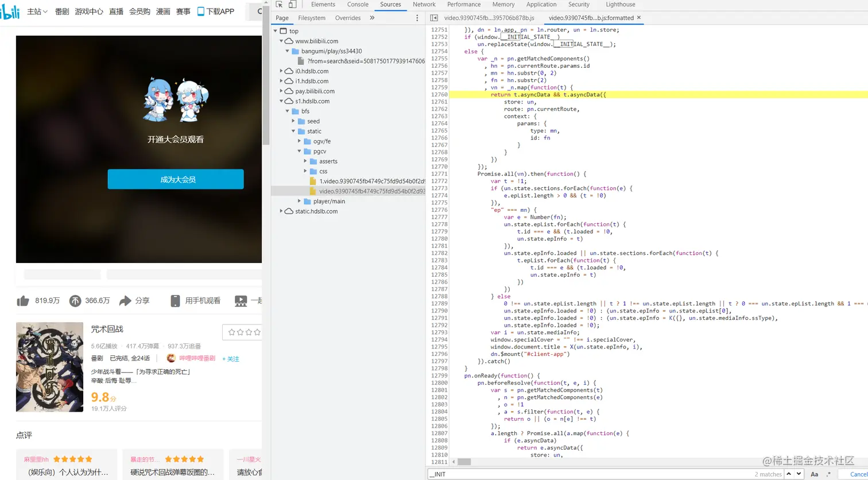Click the 下载APP phone icon

(201, 11)
